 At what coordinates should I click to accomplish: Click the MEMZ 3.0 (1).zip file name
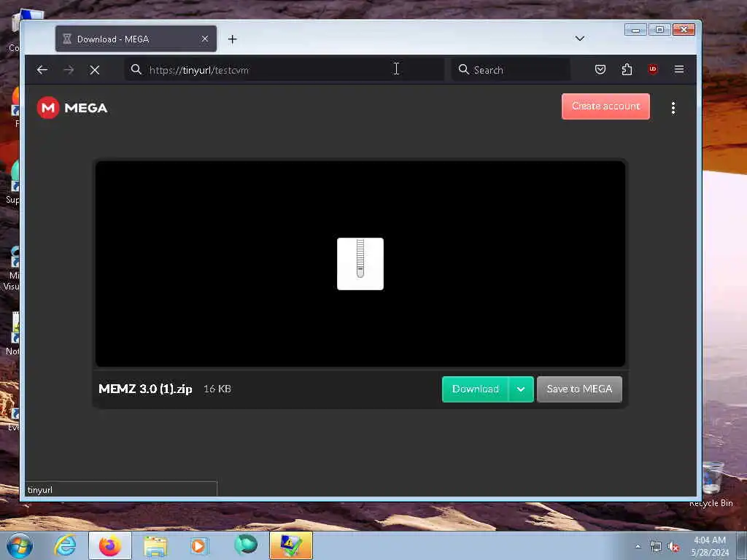(145, 389)
